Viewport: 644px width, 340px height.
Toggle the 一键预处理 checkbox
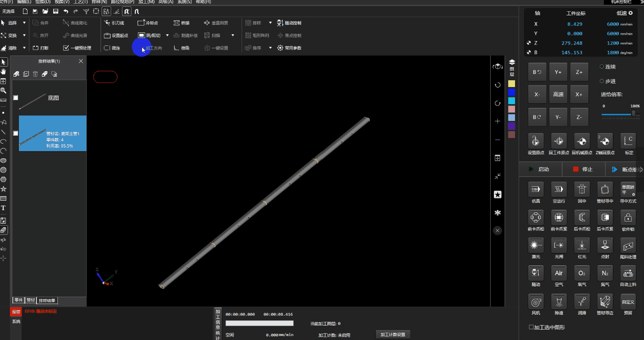[x=66, y=48]
